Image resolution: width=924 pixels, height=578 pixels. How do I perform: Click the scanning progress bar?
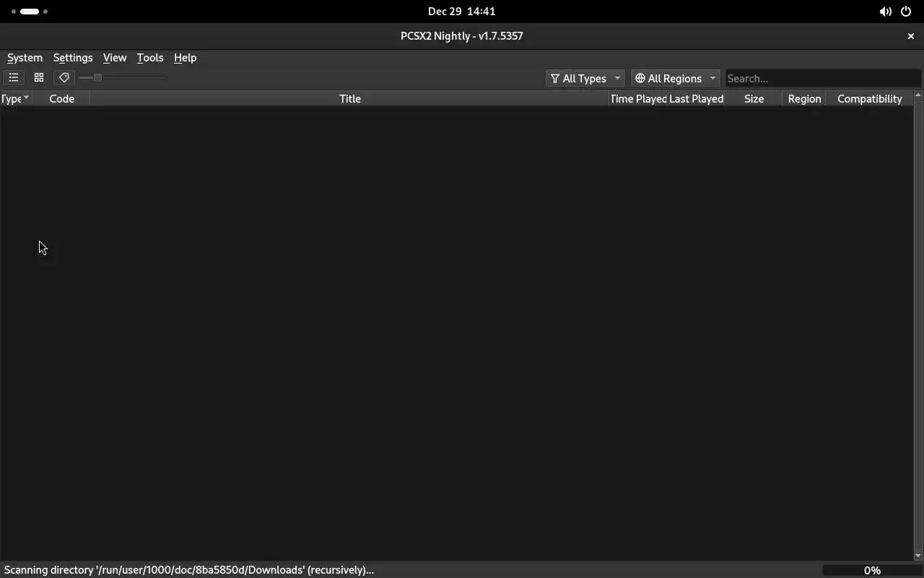[872, 570]
